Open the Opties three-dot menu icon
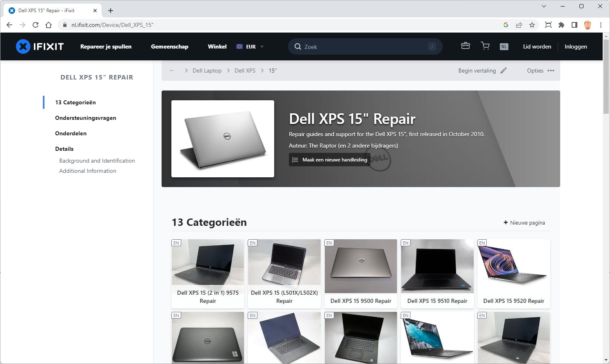The width and height of the screenshot is (610, 364). pos(551,71)
